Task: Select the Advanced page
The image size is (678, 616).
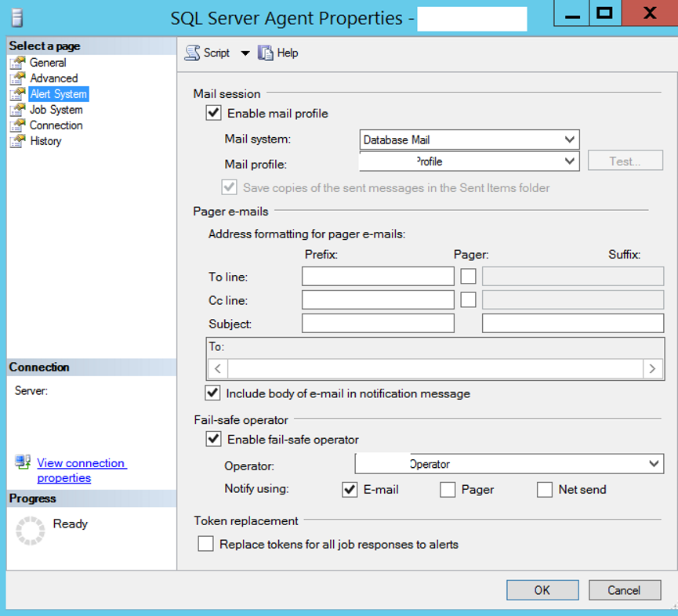Action: (54, 78)
